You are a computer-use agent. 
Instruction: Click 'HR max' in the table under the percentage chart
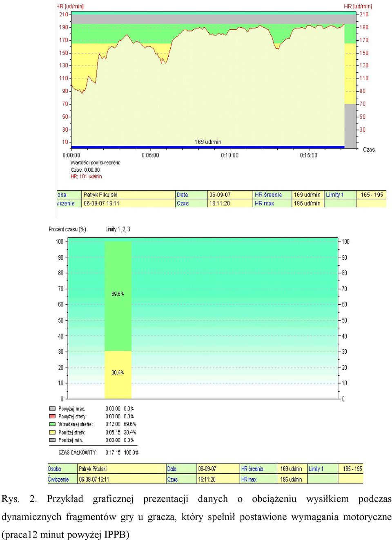(249, 480)
